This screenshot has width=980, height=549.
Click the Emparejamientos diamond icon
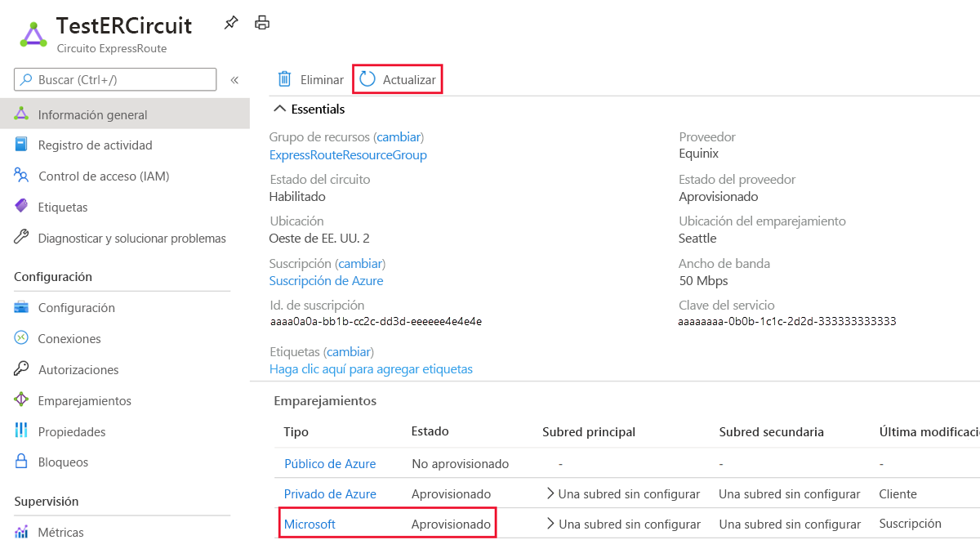[22, 400]
